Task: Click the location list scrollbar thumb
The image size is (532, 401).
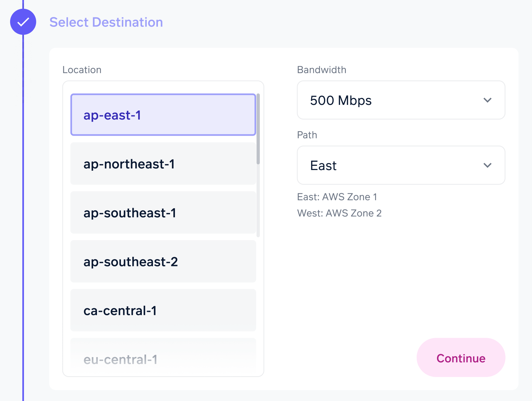Action: (258, 129)
